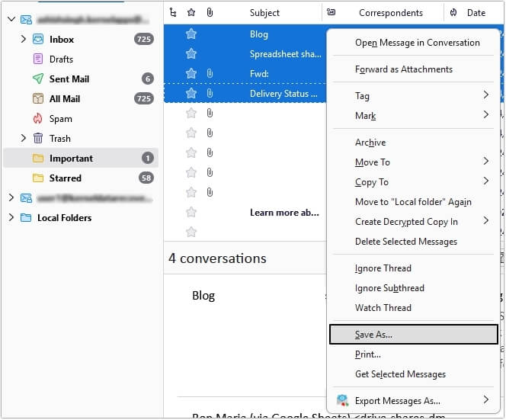The image size is (506, 420).
Task: Click the Blog conversation summary title
Action: (x=203, y=296)
